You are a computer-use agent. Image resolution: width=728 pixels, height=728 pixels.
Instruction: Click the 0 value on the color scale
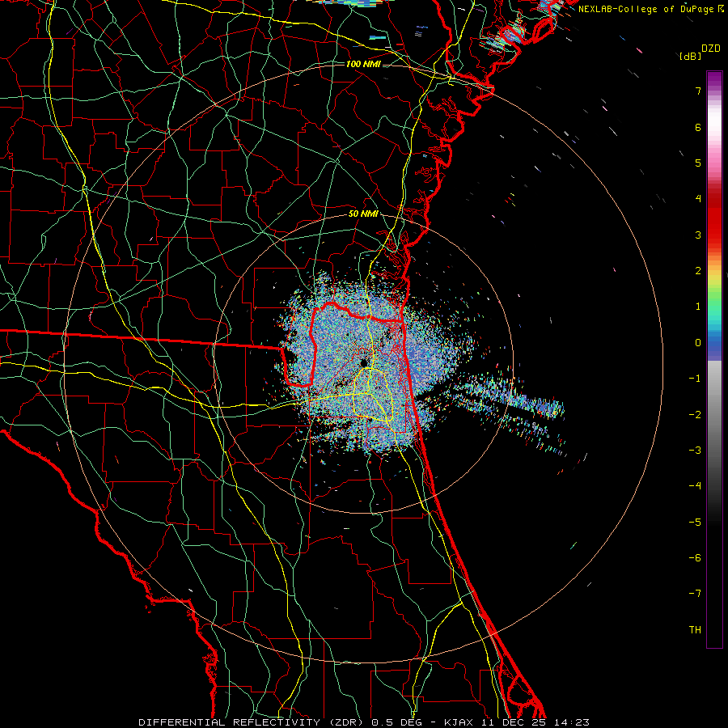[x=698, y=343]
